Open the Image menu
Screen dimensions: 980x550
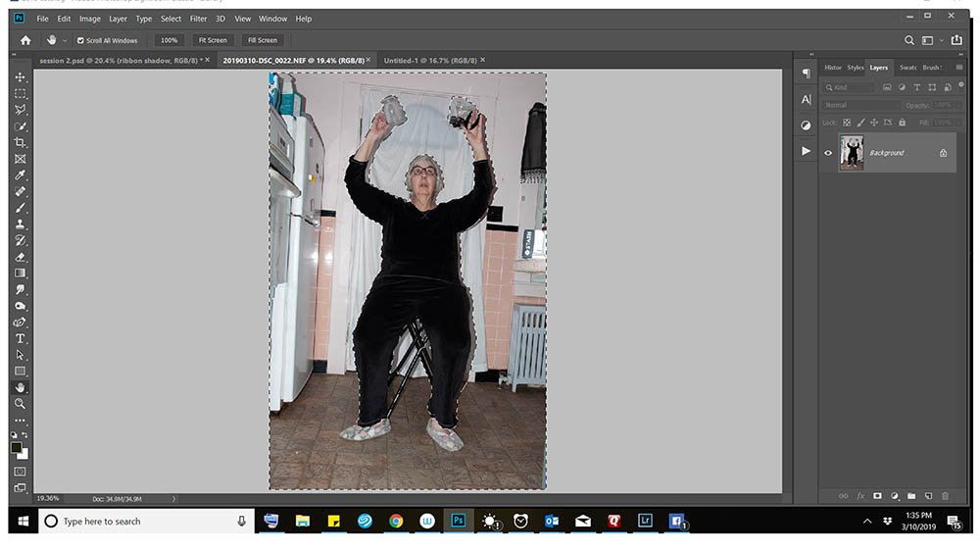[90, 19]
